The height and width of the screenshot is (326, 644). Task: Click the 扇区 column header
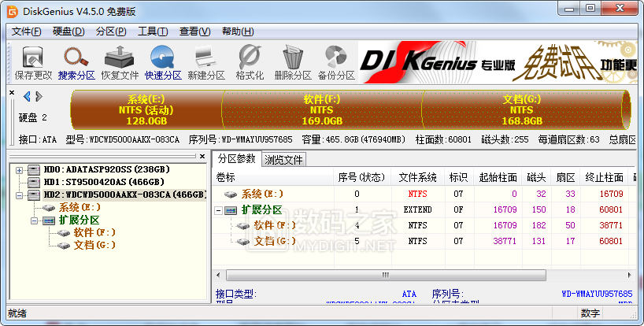click(565, 177)
